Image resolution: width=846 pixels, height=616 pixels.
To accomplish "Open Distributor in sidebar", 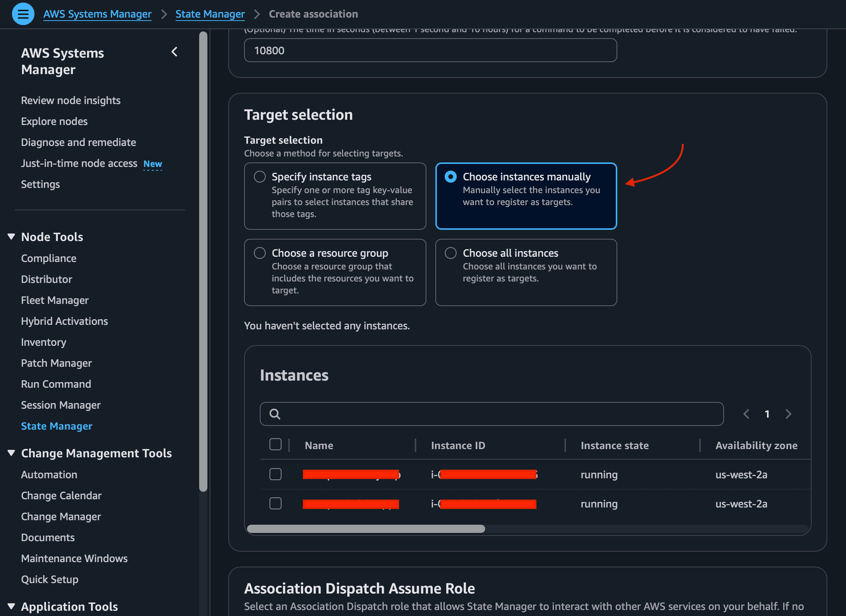I will 46,279.
